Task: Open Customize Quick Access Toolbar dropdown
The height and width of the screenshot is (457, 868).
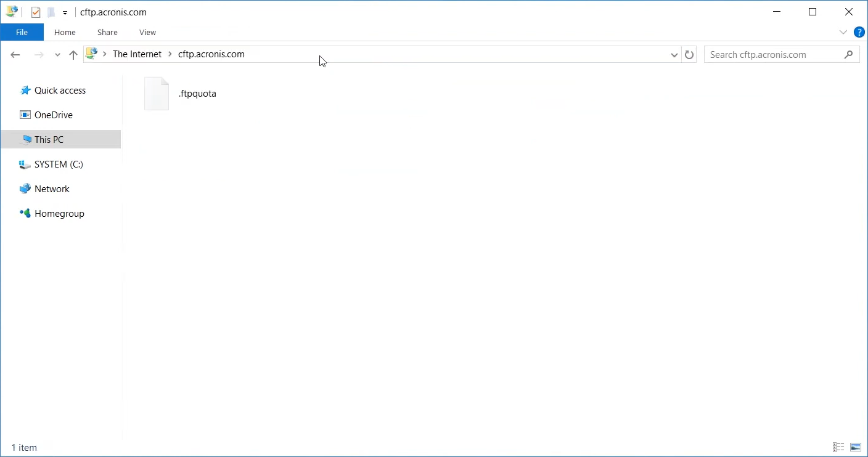Action: 65,13
